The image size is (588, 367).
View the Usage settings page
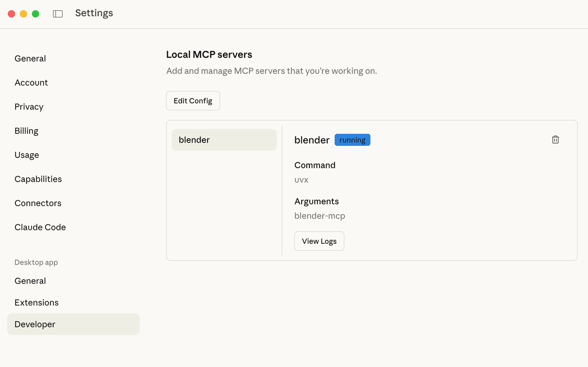click(27, 155)
